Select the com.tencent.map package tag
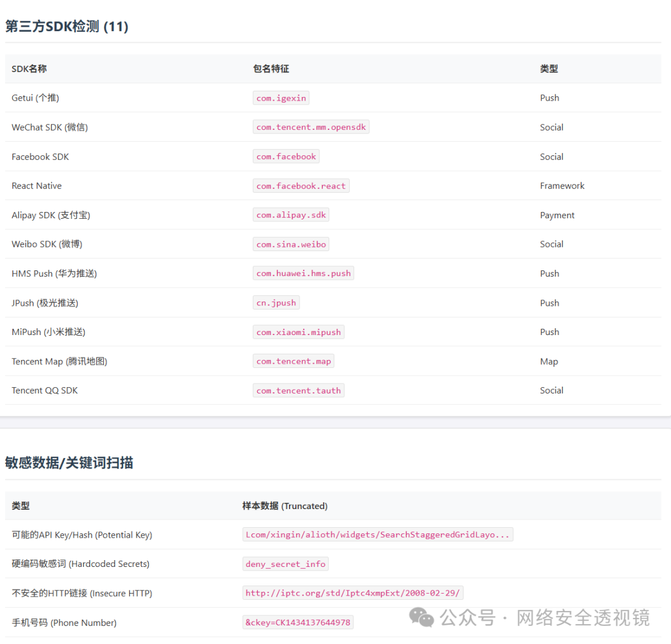671x644 pixels. pos(293,361)
